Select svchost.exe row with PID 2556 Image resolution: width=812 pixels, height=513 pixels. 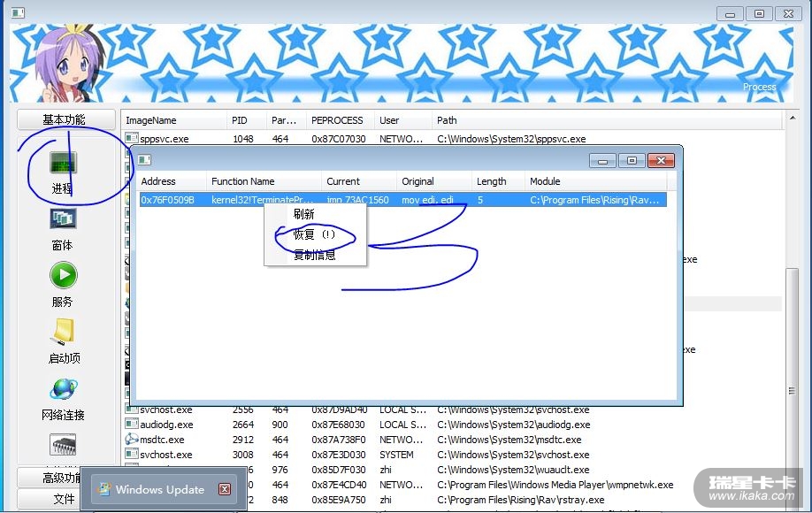[453, 411]
